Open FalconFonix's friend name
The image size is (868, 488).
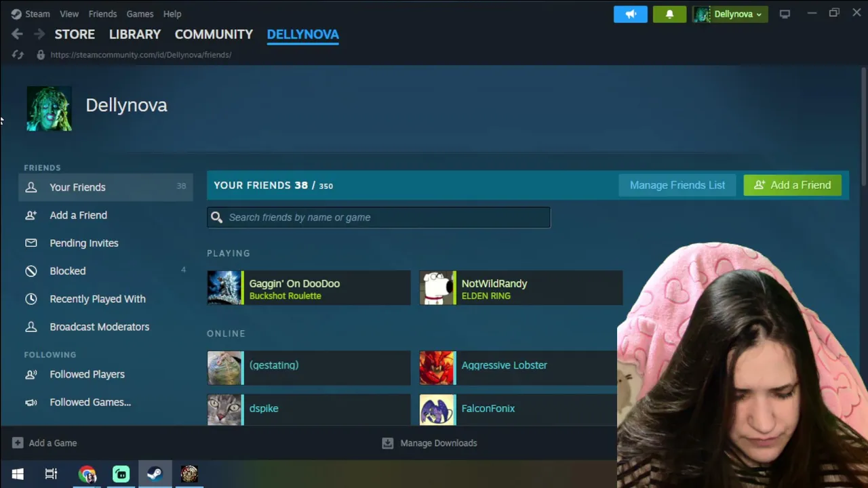coord(488,409)
